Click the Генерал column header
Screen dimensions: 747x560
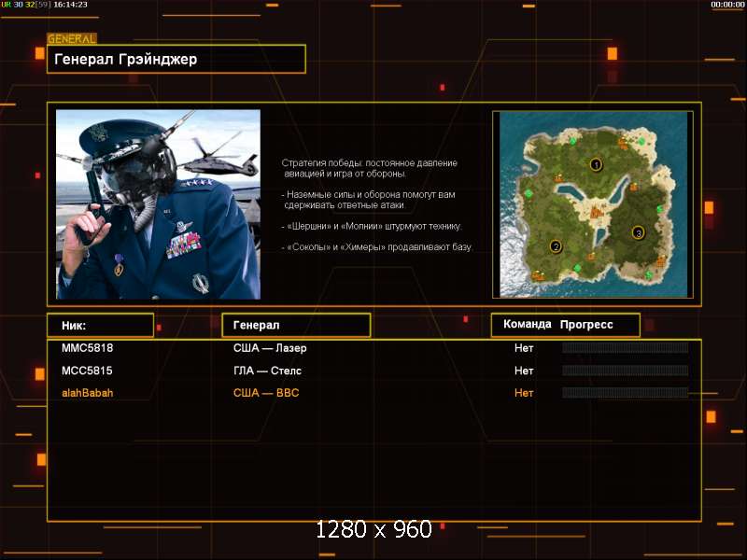coord(296,325)
